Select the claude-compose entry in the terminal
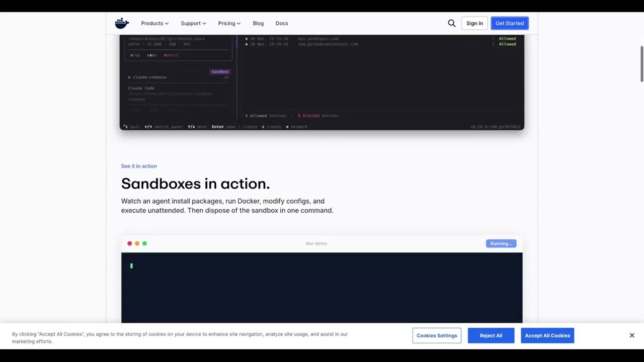 pos(149,77)
